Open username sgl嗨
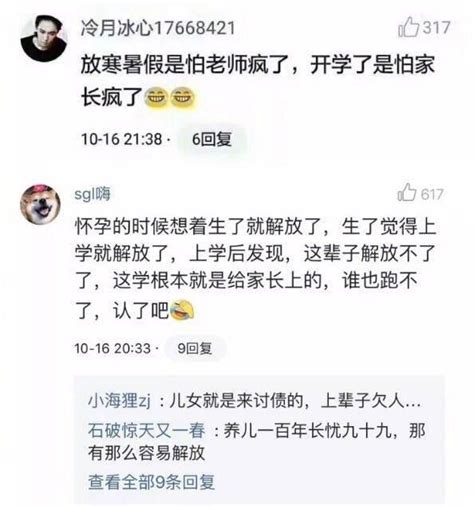 [92, 194]
